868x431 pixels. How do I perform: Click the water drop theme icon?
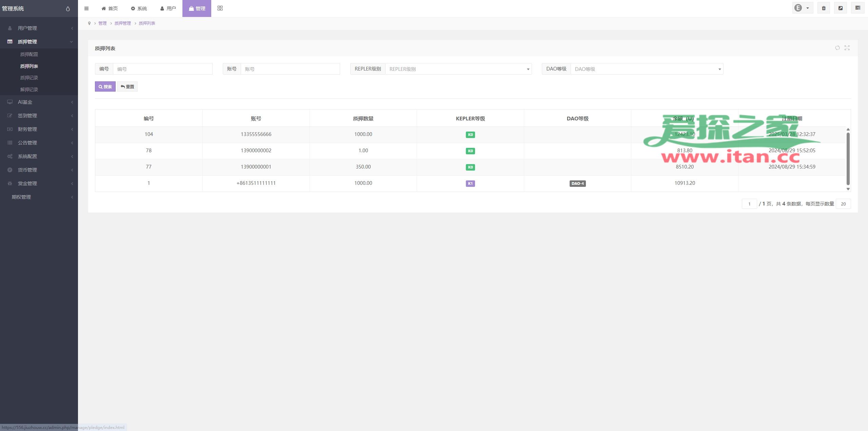pyautogui.click(x=68, y=9)
